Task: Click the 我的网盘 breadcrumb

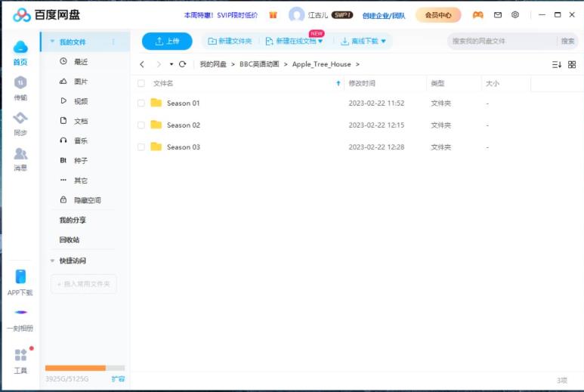Action: pos(213,64)
